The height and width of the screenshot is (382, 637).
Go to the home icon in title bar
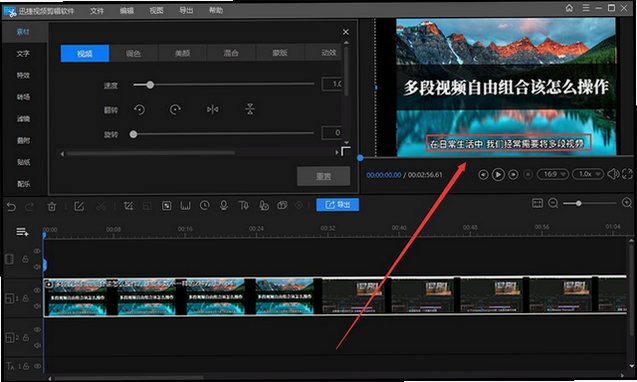[569, 8]
